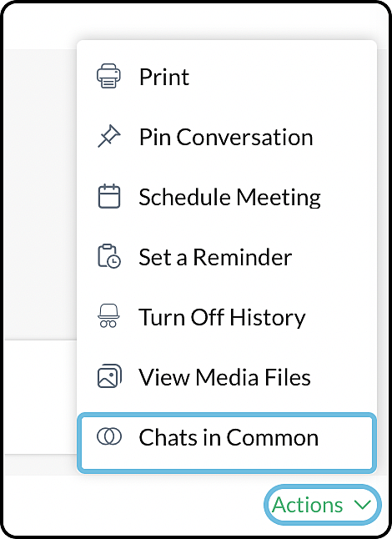Click the gray conversation area beside the menu
Screen dimensions: 392x539
click(40, 194)
